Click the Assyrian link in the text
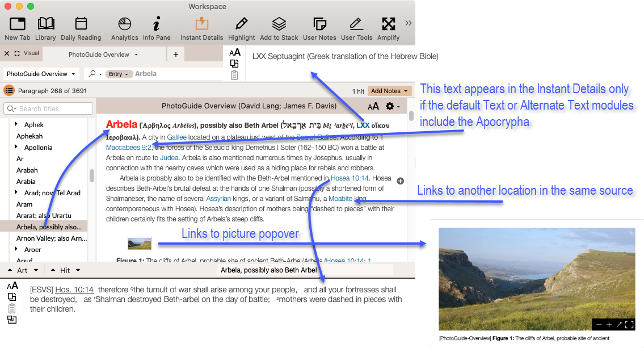 pyautogui.click(x=218, y=199)
